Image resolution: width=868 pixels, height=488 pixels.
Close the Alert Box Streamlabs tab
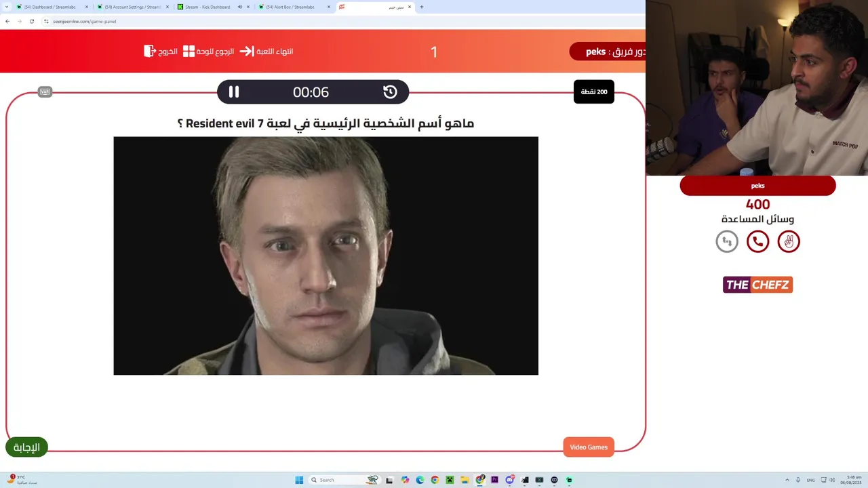329,7
